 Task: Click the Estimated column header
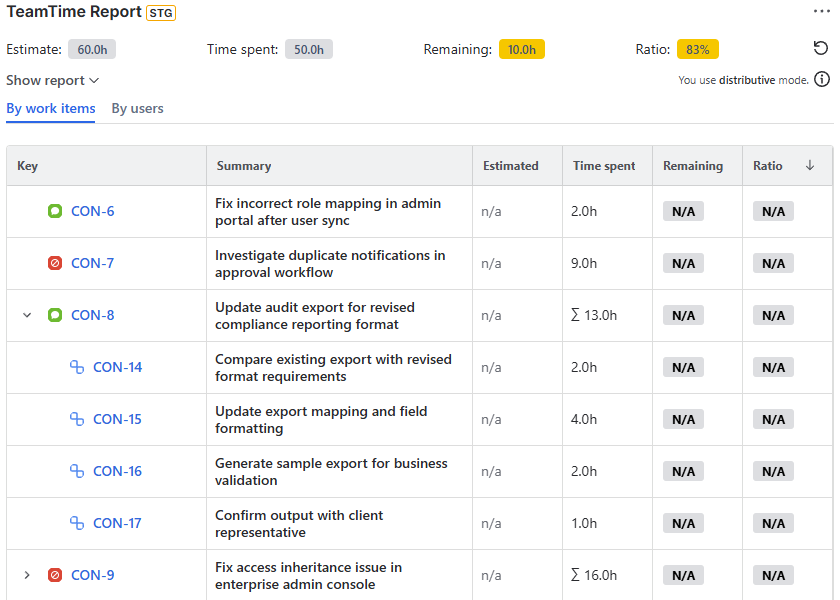(x=510, y=166)
